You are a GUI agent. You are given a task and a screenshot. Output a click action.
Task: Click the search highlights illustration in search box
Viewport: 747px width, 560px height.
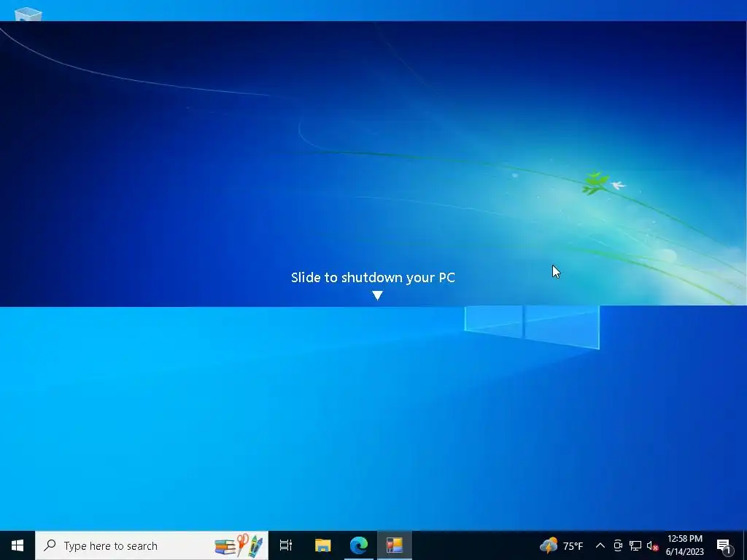[x=239, y=545]
